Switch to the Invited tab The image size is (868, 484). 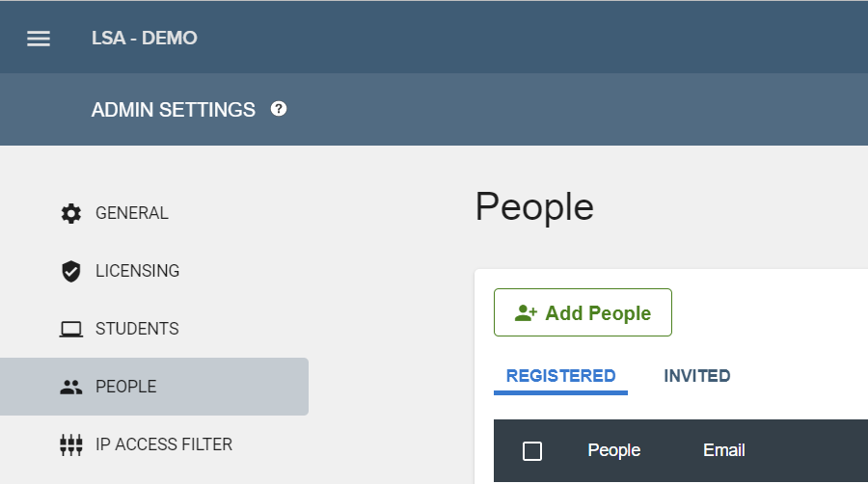point(697,376)
